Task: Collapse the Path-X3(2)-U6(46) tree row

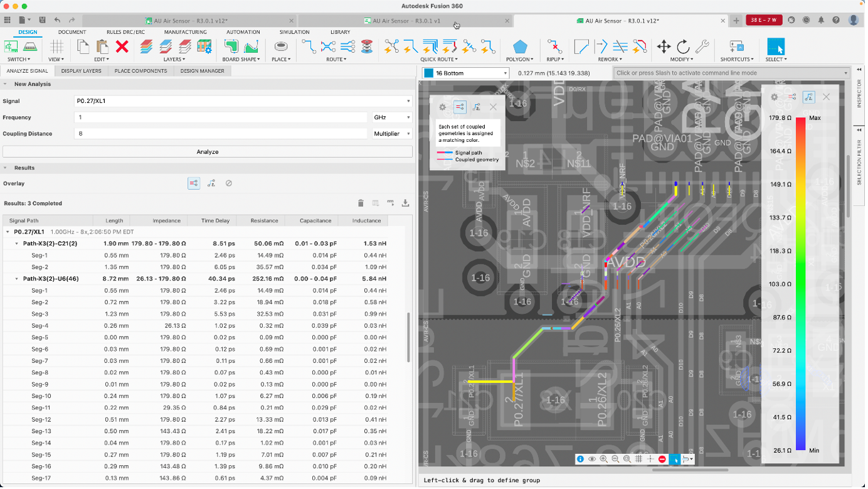Action: (17, 279)
